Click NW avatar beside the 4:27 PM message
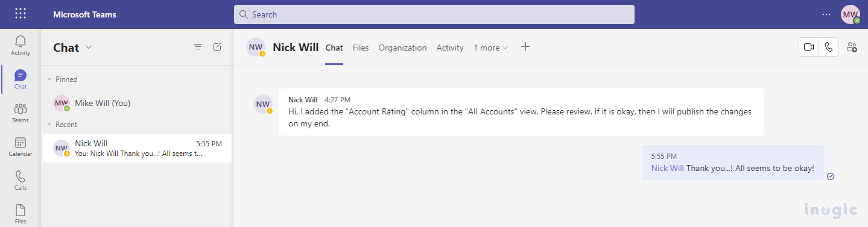Viewport: 868px width, 227px height. [263, 104]
